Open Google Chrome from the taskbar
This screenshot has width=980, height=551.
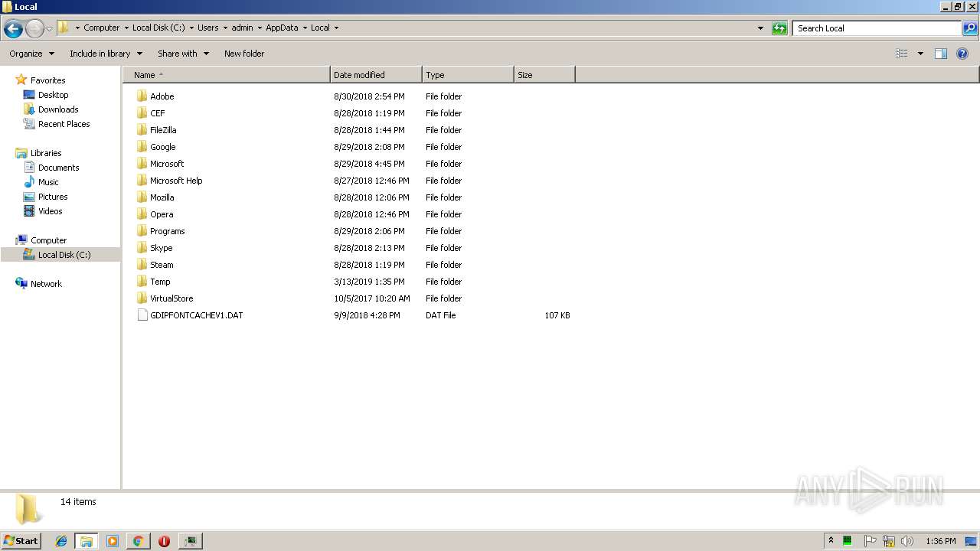click(x=138, y=541)
